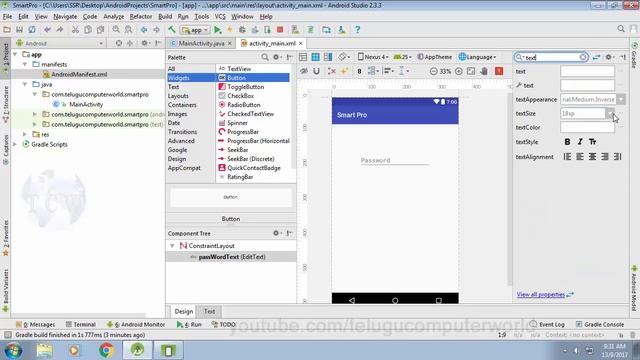This screenshot has height=360, width=640.
Task: Click Zoom to fit screen icon
Action: [x=471, y=71]
